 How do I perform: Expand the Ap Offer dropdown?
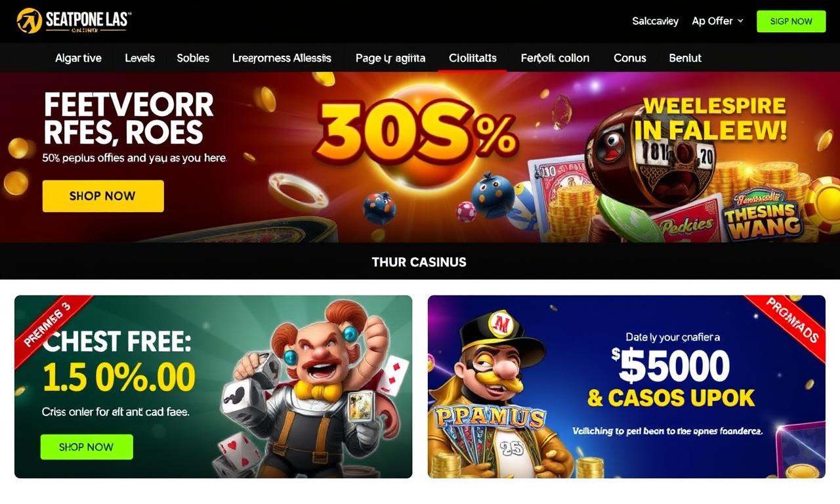(x=717, y=21)
